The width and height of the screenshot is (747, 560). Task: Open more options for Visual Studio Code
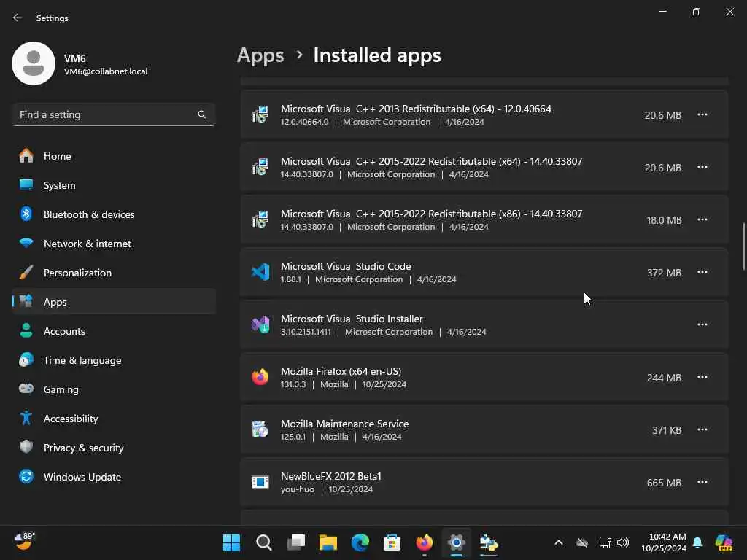coord(702,272)
